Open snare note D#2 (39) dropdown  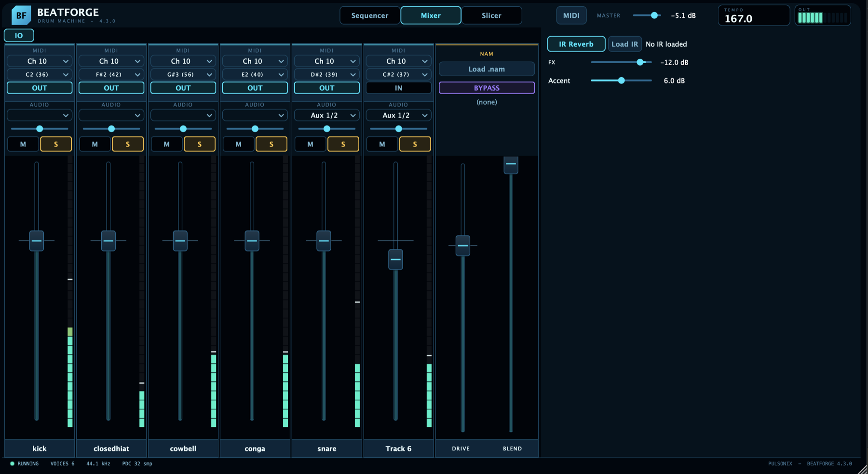[x=327, y=74]
